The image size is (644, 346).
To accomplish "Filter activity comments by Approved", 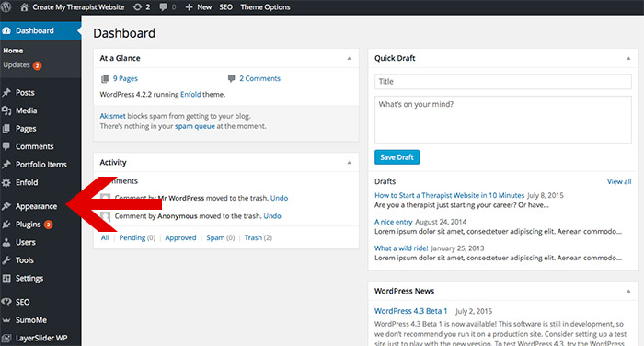I will (x=180, y=237).
